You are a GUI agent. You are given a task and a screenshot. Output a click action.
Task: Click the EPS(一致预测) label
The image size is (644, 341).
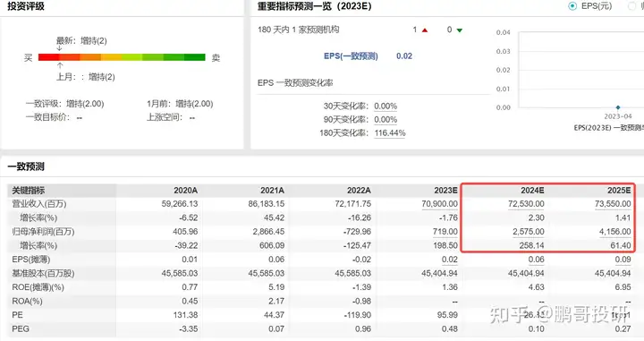click(x=351, y=56)
